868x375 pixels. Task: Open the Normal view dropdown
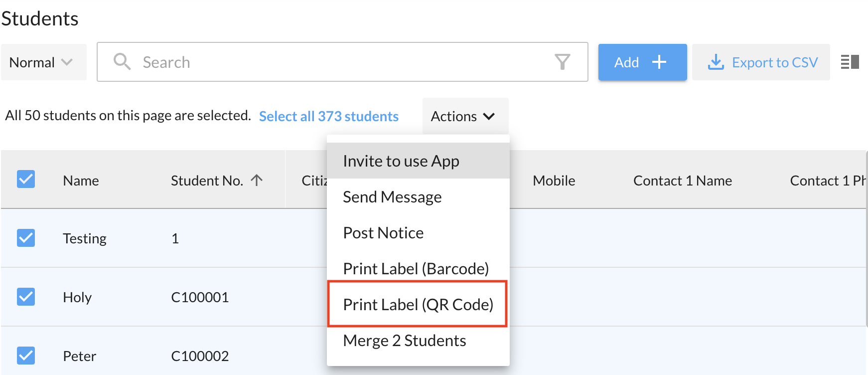point(43,62)
